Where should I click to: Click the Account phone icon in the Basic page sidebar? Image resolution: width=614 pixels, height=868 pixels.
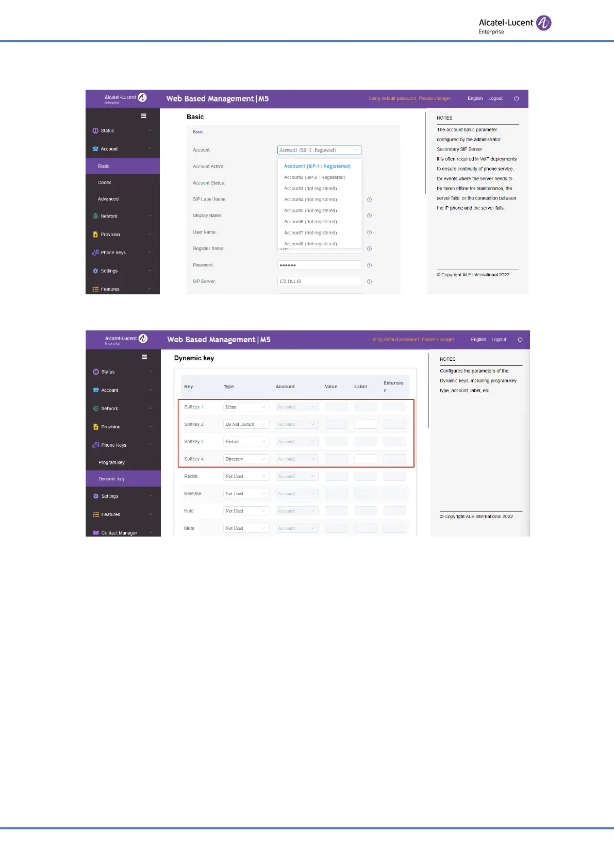(x=95, y=149)
